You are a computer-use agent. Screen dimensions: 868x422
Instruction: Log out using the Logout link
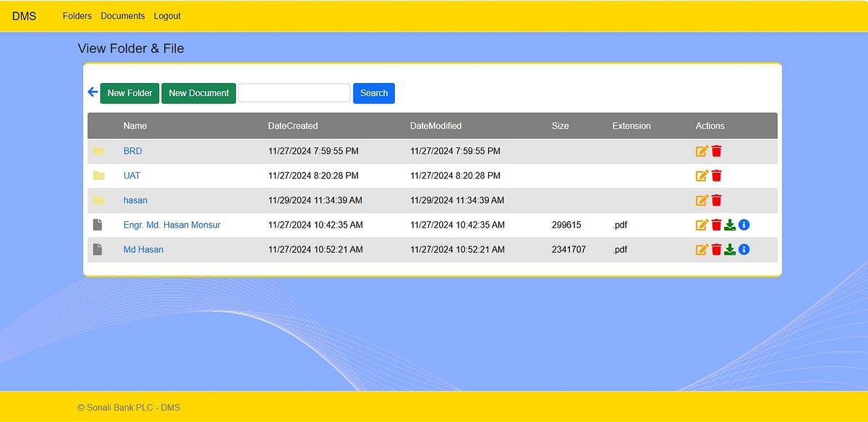167,16
